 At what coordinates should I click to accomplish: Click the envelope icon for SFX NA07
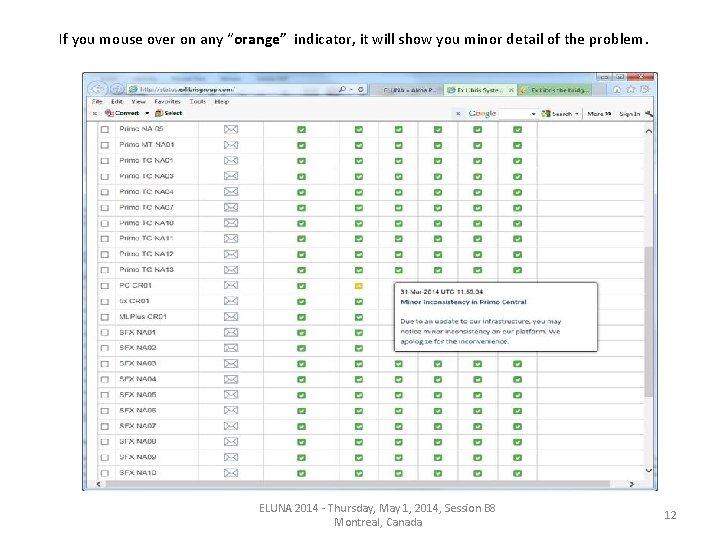231,426
